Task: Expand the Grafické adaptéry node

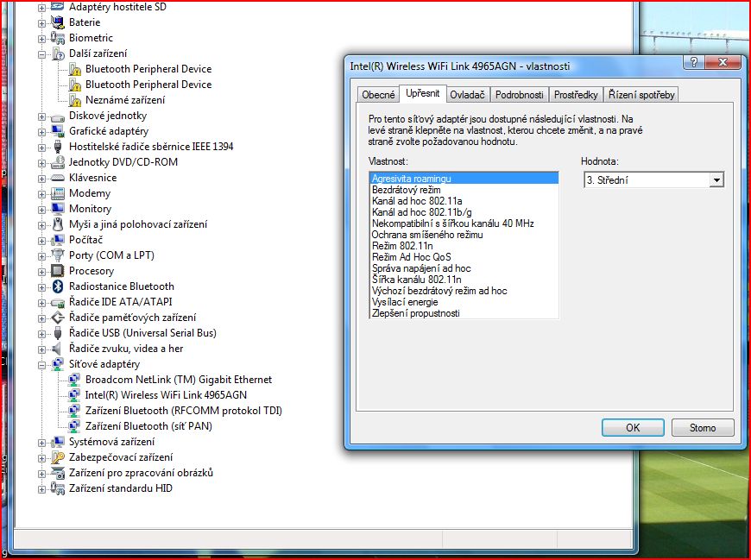Action: point(41,132)
